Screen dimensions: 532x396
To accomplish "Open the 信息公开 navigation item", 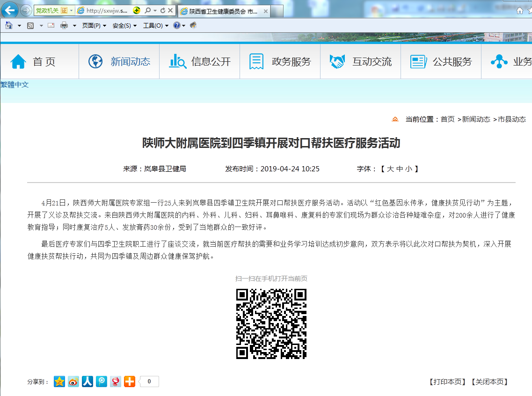I will pos(211,62).
